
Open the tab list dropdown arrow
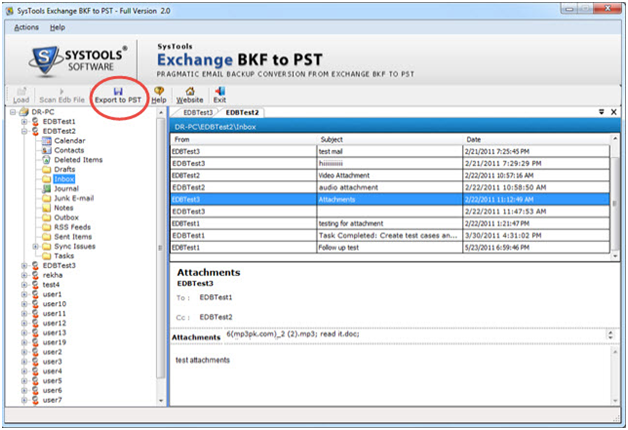click(602, 112)
